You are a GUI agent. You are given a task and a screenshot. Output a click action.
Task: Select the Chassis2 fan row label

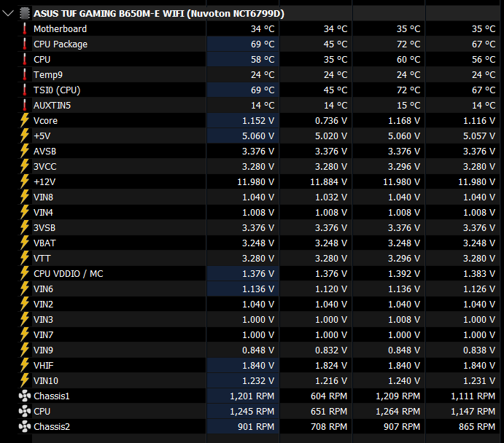52,427
